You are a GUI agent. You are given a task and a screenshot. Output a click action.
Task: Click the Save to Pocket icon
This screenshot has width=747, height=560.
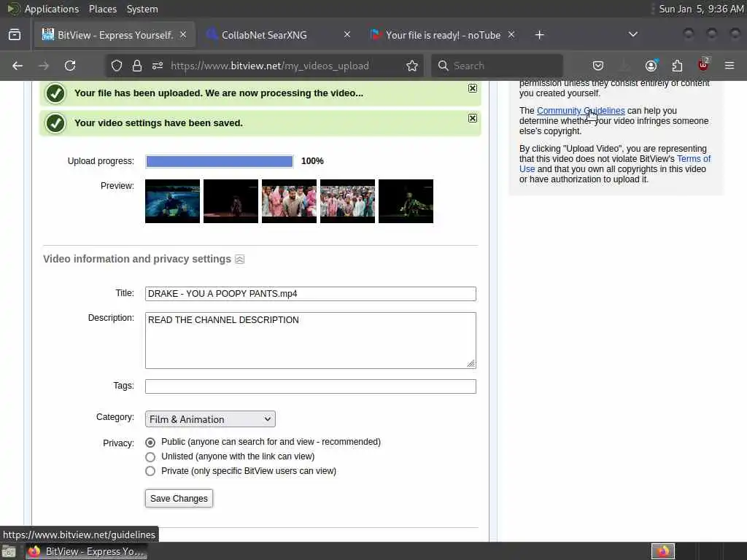(598, 66)
